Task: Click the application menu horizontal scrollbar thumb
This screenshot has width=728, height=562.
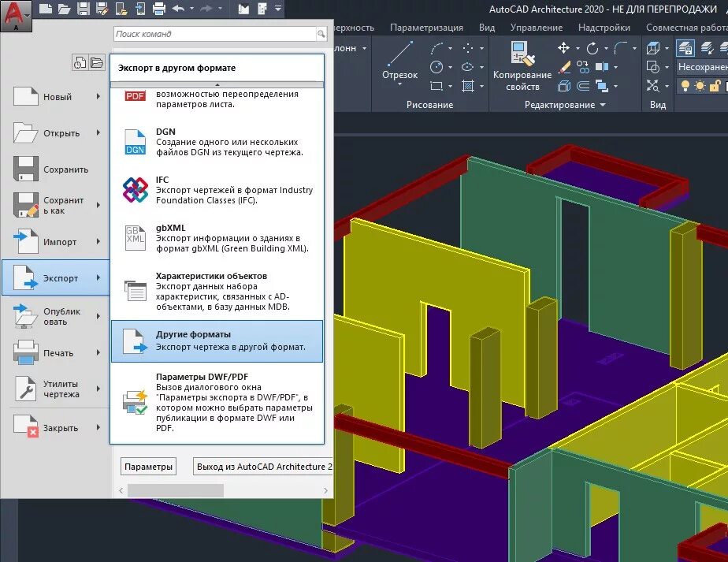Action: click(176, 490)
